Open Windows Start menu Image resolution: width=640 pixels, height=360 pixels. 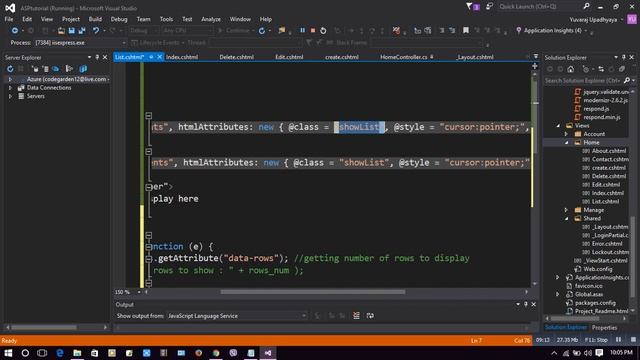coord(8,353)
